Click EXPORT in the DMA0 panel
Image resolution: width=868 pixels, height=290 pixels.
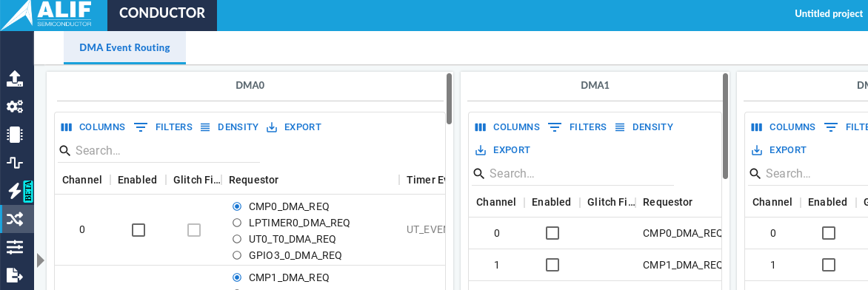tap(294, 127)
